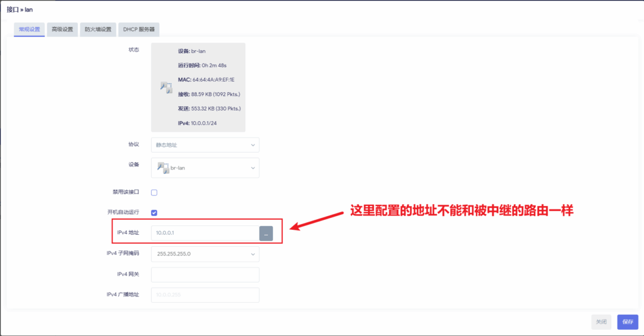Image resolution: width=644 pixels, height=336 pixels.
Task: Go to the 防火墙设置 tab
Action: (x=97, y=30)
